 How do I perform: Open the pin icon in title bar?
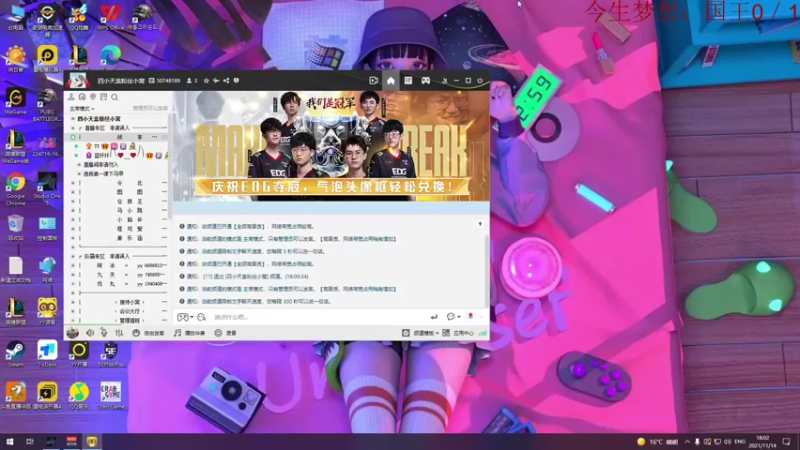point(216,81)
